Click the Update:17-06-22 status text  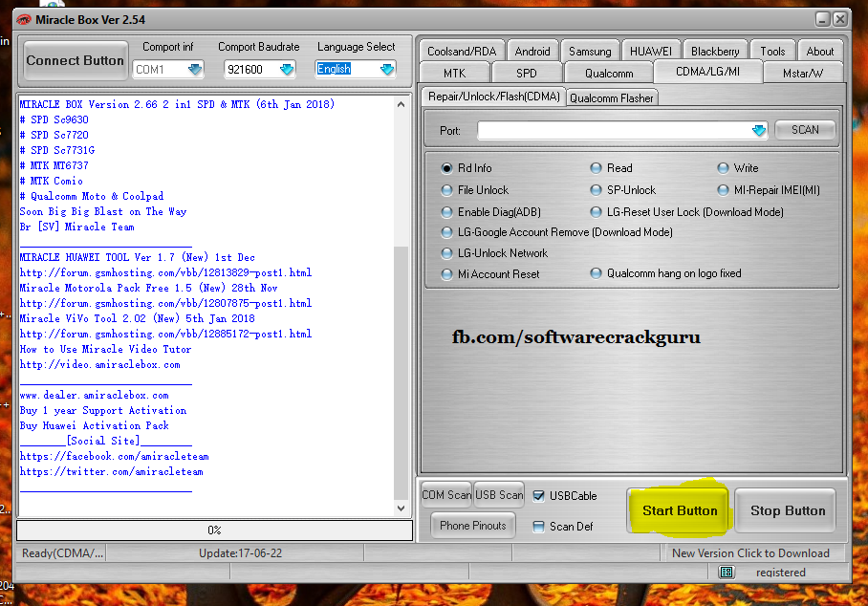click(x=240, y=552)
